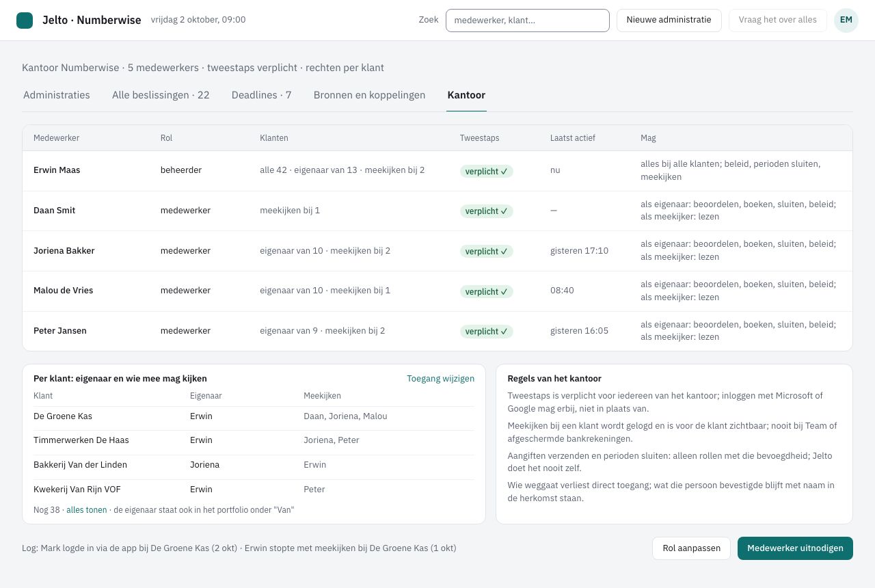
Task: Click the Vraag het over alles button
Action: click(x=778, y=21)
